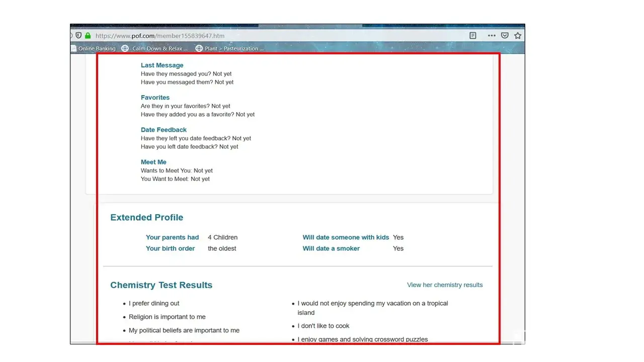Click 'I enjoy games and solving crossword puzzles'
This screenshot has height=362, width=644.
click(363, 339)
